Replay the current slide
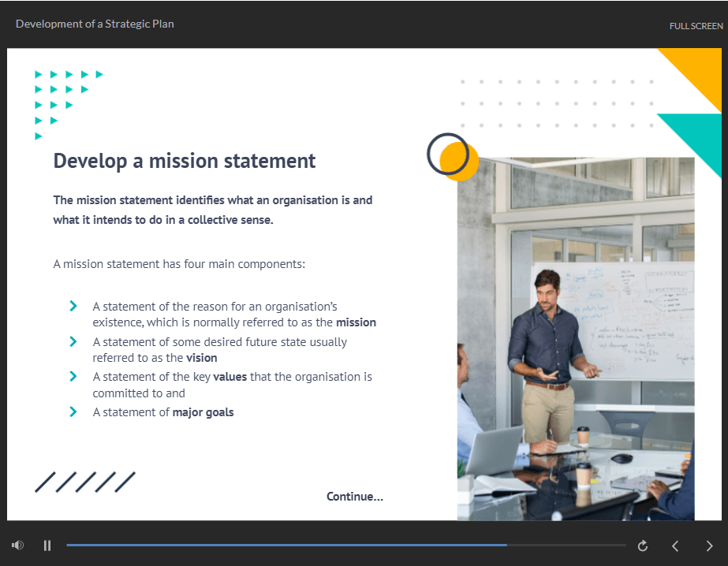Image resolution: width=728 pixels, height=566 pixels. pyautogui.click(x=643, y=546)
